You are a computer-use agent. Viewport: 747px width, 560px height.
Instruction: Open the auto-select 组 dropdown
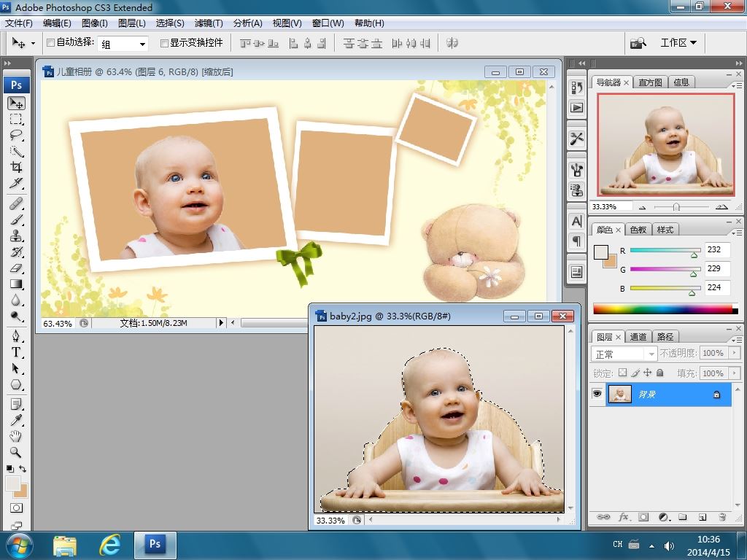coord(124,44)
